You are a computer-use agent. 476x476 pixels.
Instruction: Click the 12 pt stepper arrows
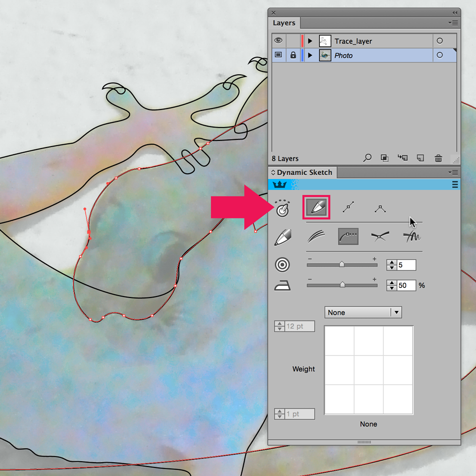(x=279, y=327)
